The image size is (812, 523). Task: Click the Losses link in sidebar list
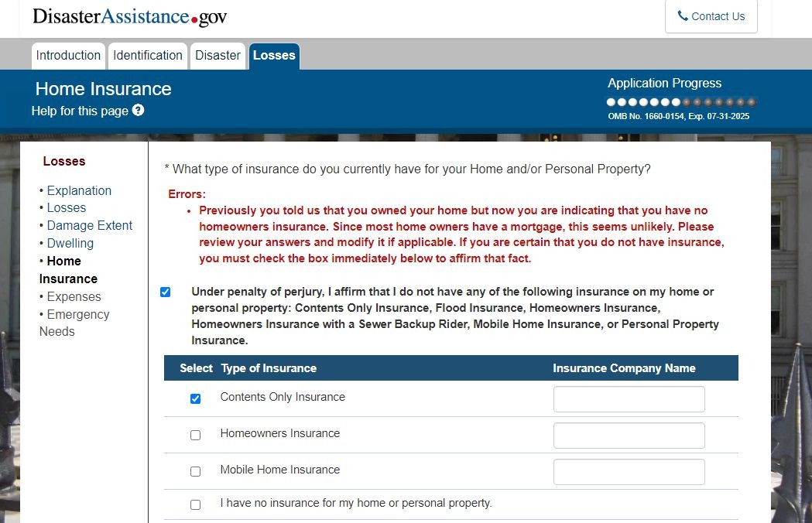67,208
